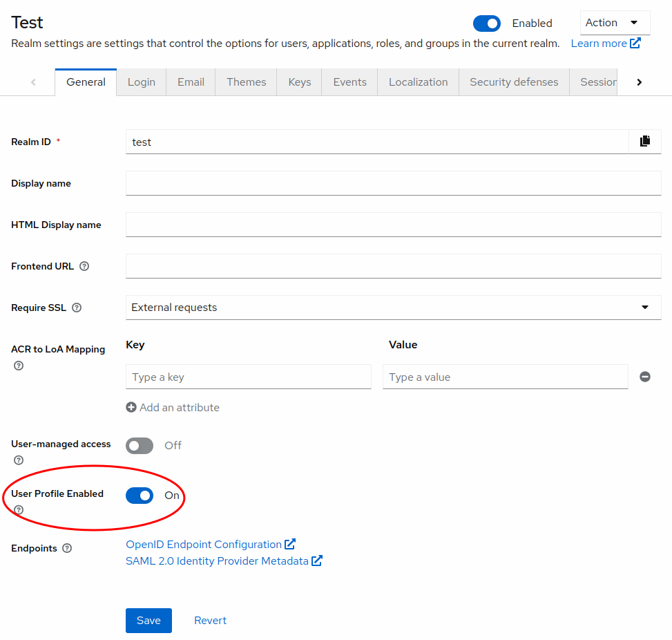Open the Action dropdown menu

[615, 23]
